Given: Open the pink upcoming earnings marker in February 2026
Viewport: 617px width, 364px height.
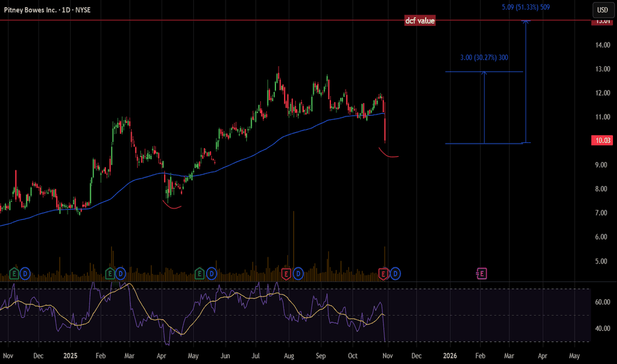Looking at the screenshot, I should 481,273.
